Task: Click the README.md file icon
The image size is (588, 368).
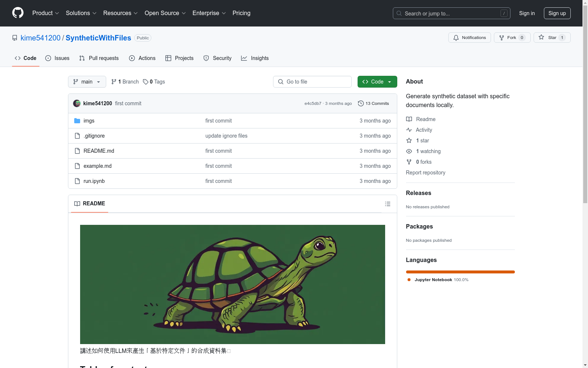Action: click(x=77, y=151)
